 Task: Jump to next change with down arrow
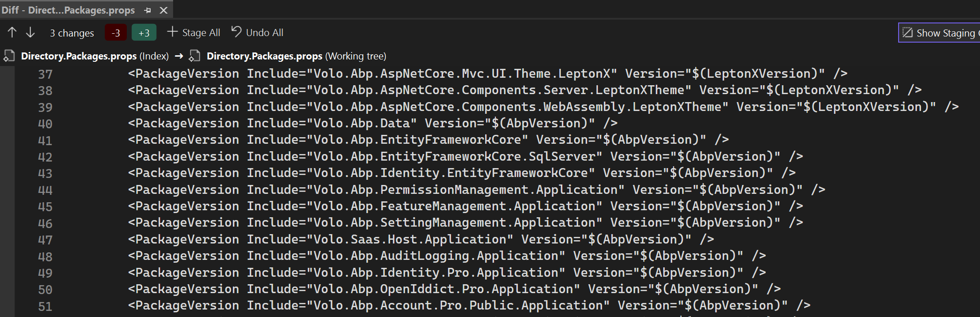click(30, 32)
